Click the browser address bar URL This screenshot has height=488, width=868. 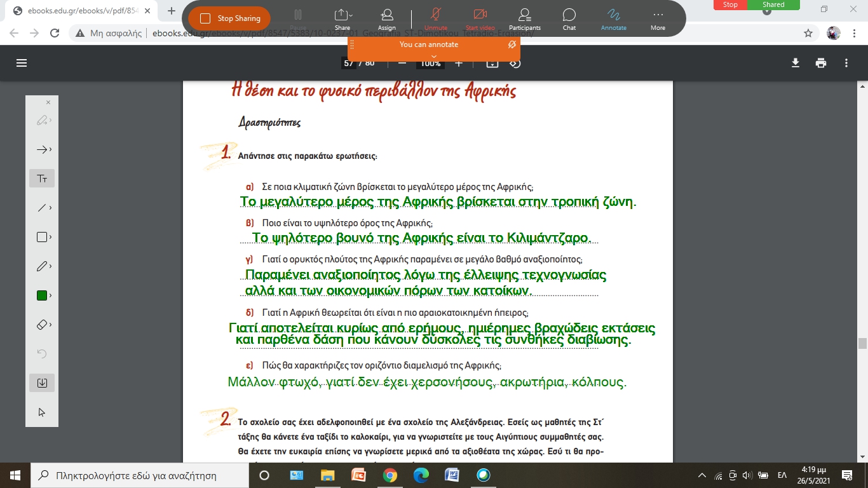(343, 33)
